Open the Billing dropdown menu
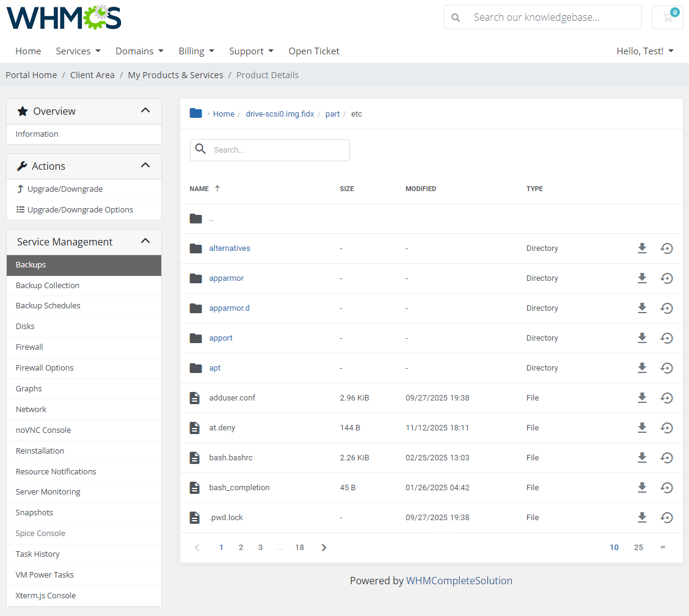The width and height of the screenshot is (689, 616). pyautogui.click(x=197, y=51)
